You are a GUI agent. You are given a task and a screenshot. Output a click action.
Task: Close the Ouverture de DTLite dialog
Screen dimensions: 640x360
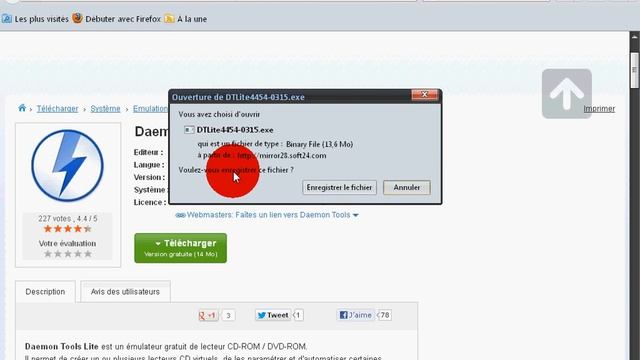(x=424, y=95)
